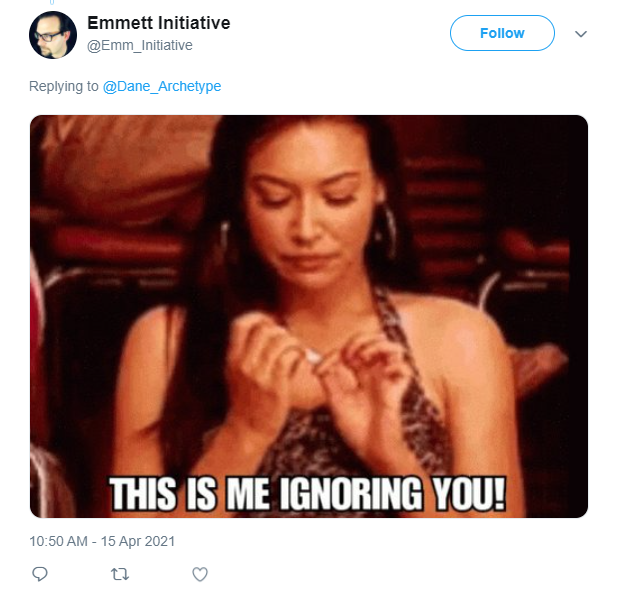
Task: Follow Emmett Initiative
Action: [502, 33]
